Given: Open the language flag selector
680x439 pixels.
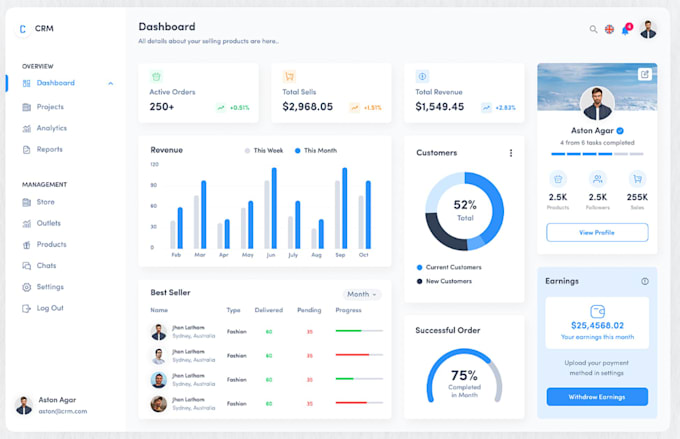Looking at the screenshot, I should point(609,29).
